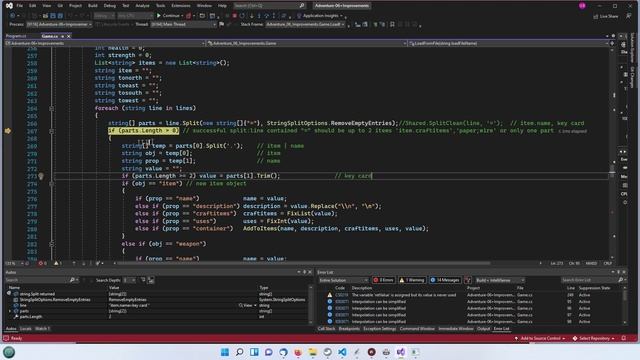Image resolution: width=640 pixels, height=360 pixels.
Task: Click the thread flag icon
Action: tap(221, 24)
